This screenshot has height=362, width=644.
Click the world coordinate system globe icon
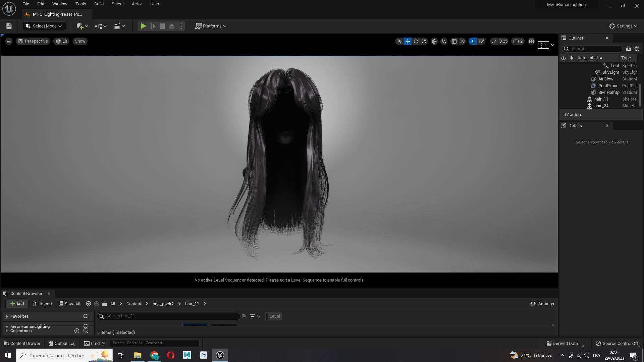[434, 41]
